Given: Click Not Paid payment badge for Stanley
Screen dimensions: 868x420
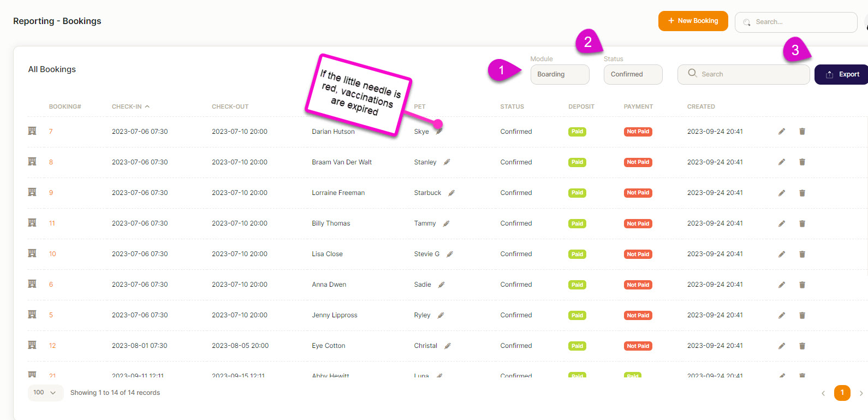Looking at the screenshot, I should click(638, 162).
